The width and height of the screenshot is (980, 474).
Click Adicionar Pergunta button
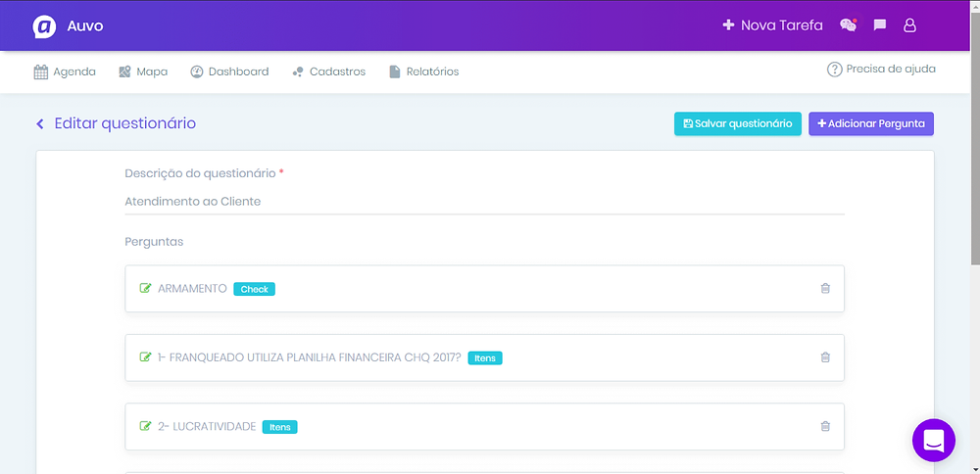pos(870,124)
